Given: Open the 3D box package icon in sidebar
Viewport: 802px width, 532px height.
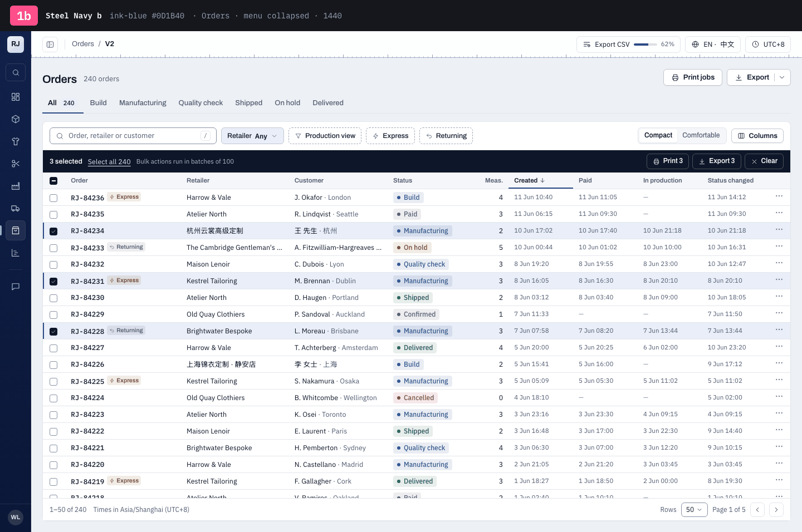Looking at the screenshot, I should [x=16, y=119].
